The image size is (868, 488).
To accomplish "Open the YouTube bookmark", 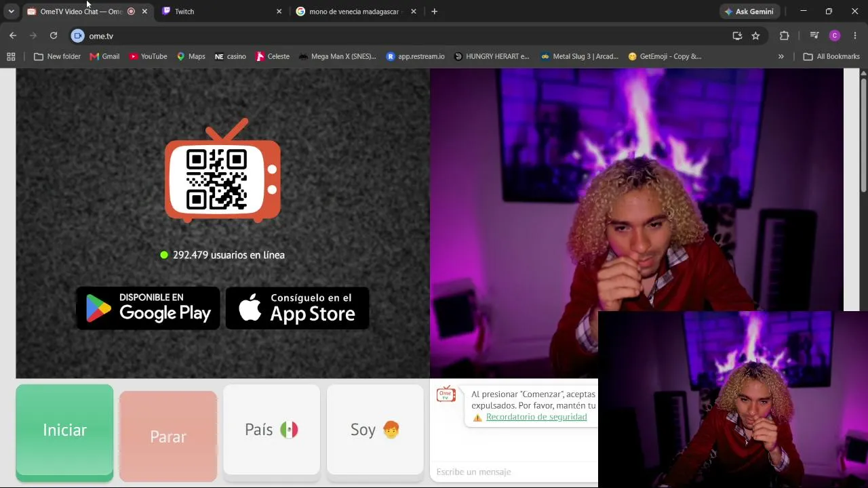I will [x=148, y=56].
